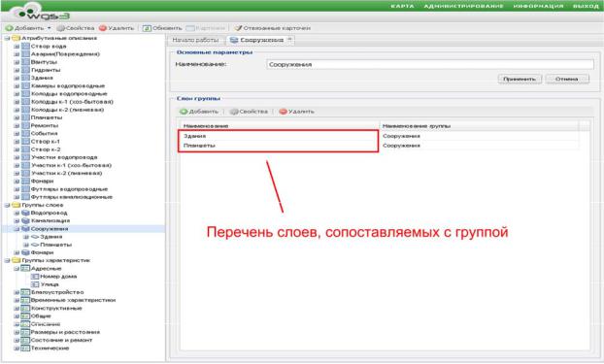
Task: Click the icon beside Конструктивные
Action: (x=25, y=308)
